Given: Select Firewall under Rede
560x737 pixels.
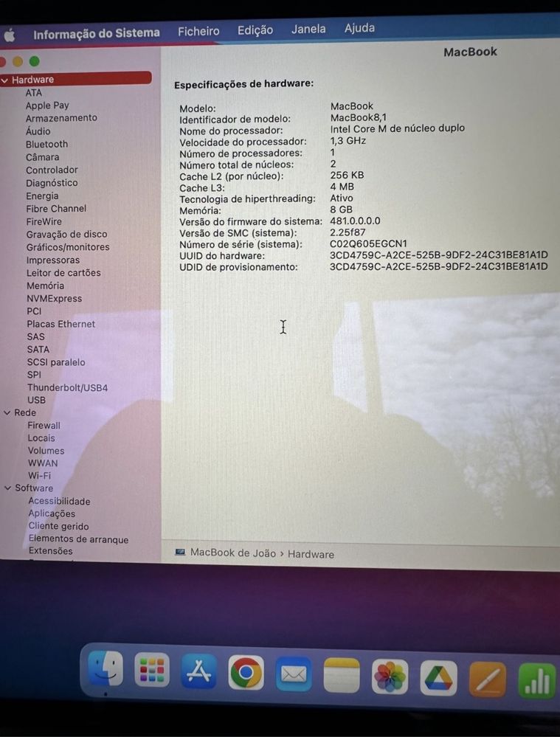Looking at the screenshot, I should coord(44,426).
